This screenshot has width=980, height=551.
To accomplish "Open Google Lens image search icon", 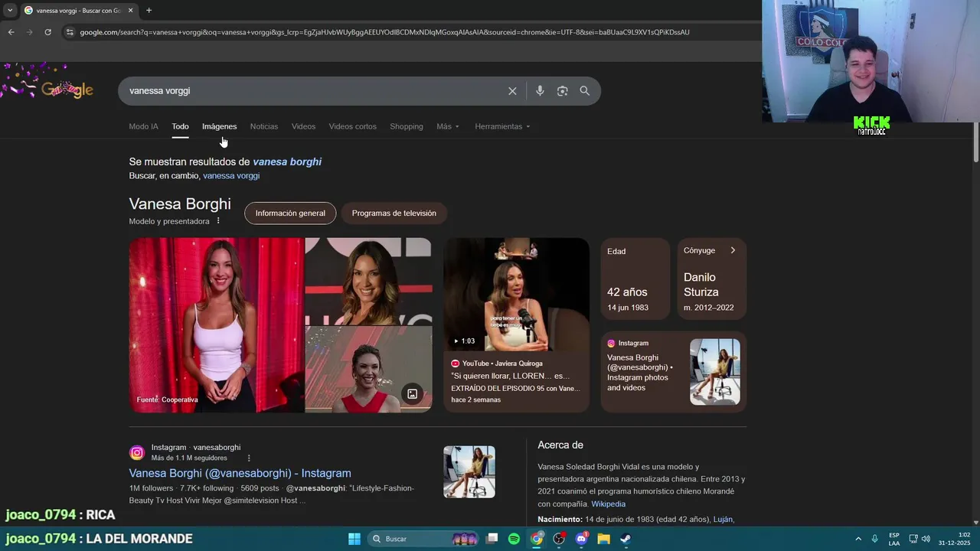I will [562, 91].
